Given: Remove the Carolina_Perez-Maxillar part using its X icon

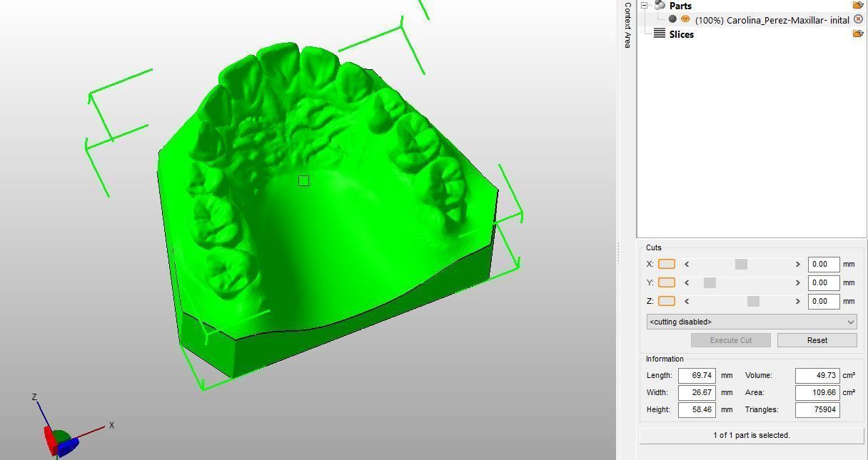Looking at the screenshot, I should point(859,19).
